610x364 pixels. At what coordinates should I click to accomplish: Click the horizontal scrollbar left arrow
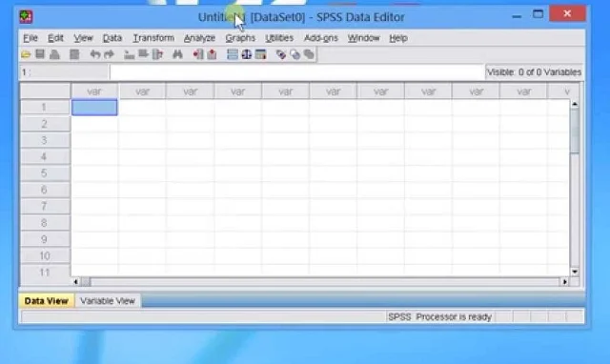pyautogui.click(x=76, y=281)
